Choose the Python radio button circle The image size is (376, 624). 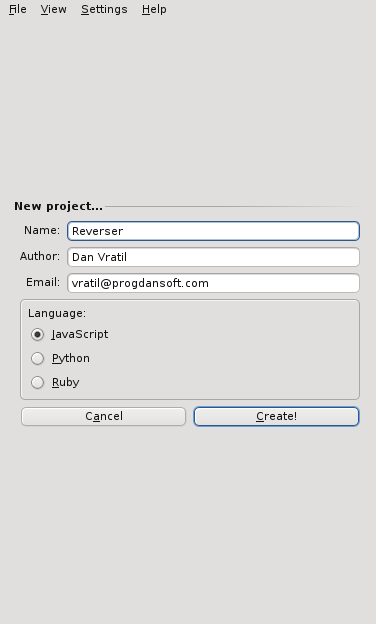point(37,359)
